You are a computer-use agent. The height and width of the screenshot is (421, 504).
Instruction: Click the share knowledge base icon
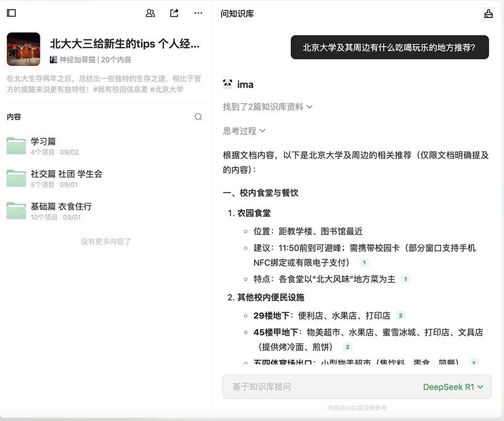pyautogui.click(x=174, y=13)
